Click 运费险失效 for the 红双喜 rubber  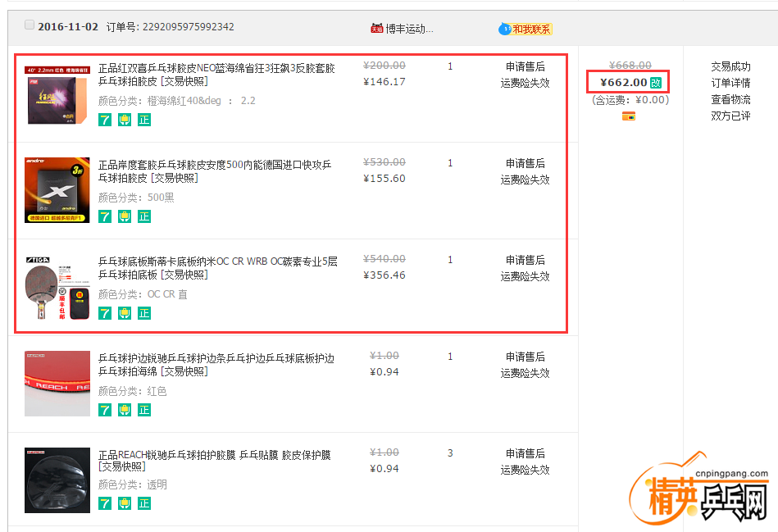click(525, 83)
